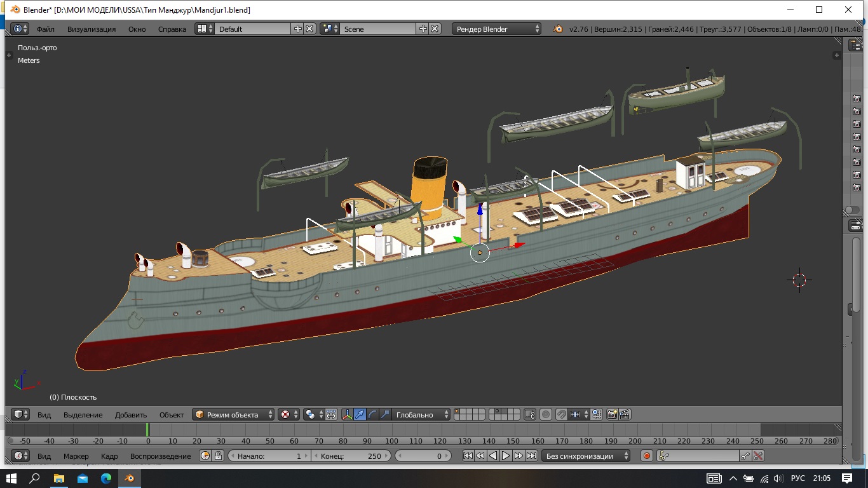This screenshot has height=488, width=868.
Task: Click the insert keyframes key icon
Action: (x=745, y=456)
